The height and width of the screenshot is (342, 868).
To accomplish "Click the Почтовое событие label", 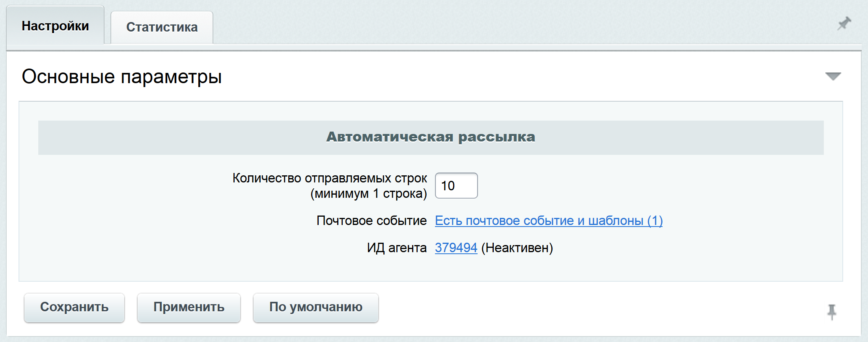I will [x=371, y=221].
